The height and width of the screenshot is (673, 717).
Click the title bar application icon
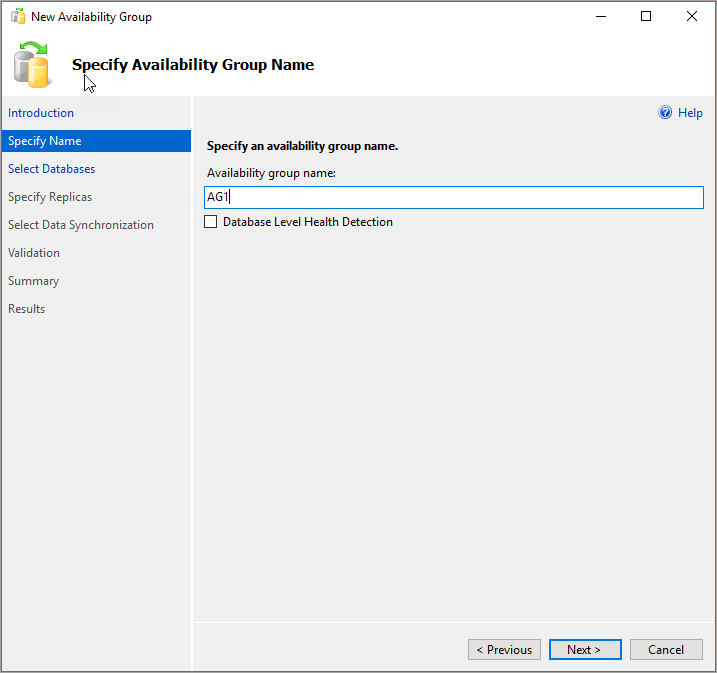(x=18, y=16)
